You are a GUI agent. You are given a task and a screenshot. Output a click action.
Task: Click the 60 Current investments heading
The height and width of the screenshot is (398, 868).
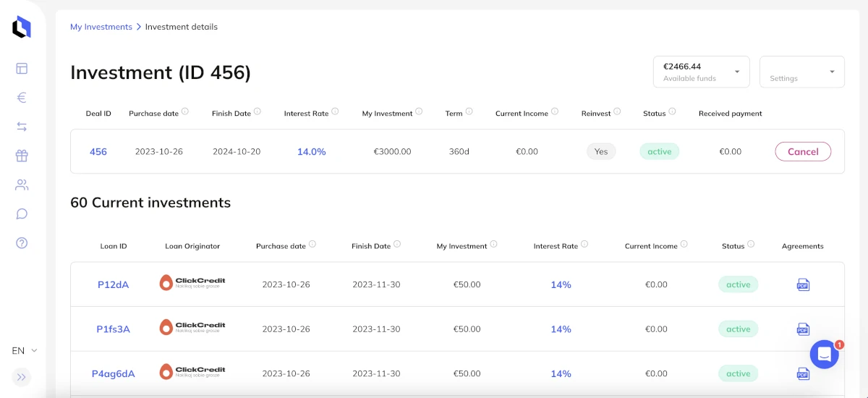[150, 203]
